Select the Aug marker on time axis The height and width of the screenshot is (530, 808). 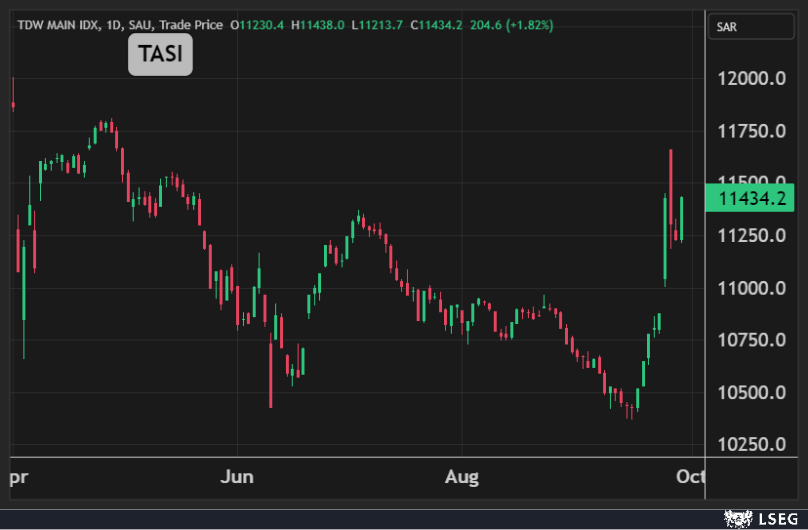point(461,476)
